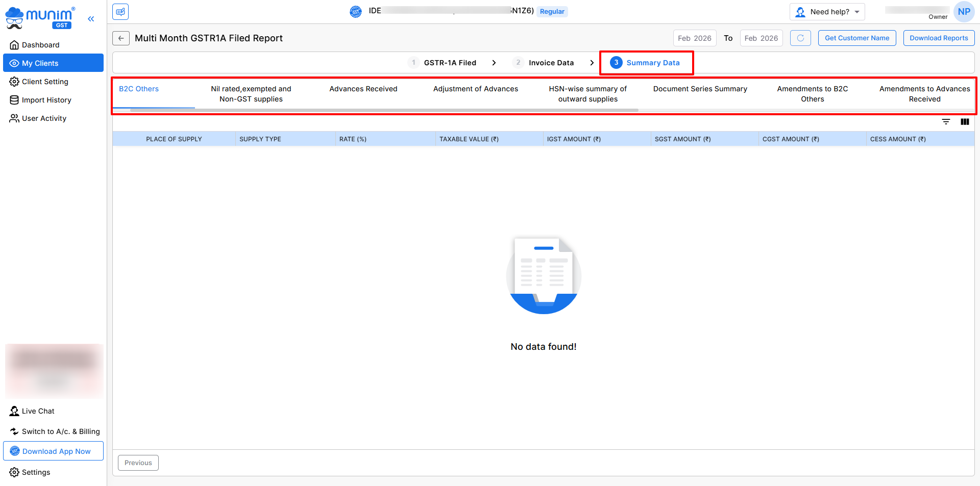The image size is (980, 486).
Task: Click the back arrow beside report title
Action: click(x=121, y=38)
